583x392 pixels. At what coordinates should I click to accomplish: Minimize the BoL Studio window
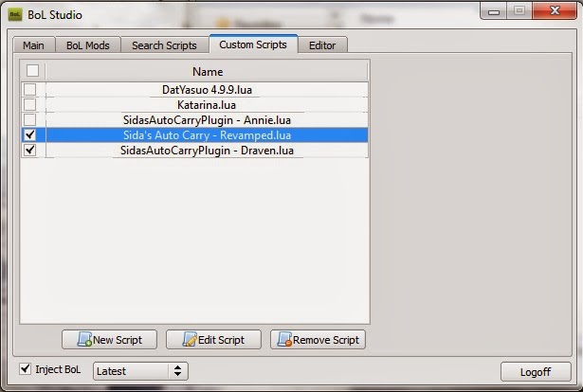click(494, 11)
